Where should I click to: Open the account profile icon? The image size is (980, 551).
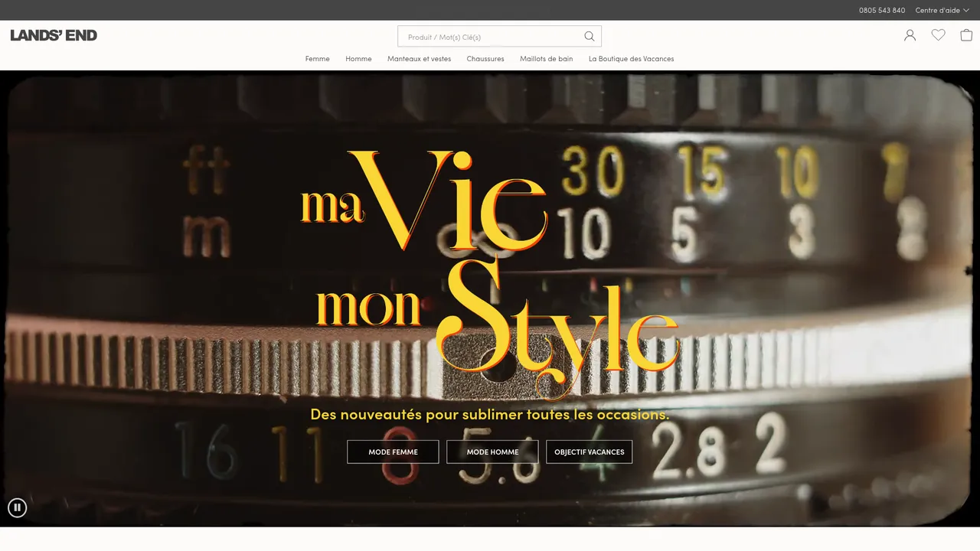[x=910, y=35]
